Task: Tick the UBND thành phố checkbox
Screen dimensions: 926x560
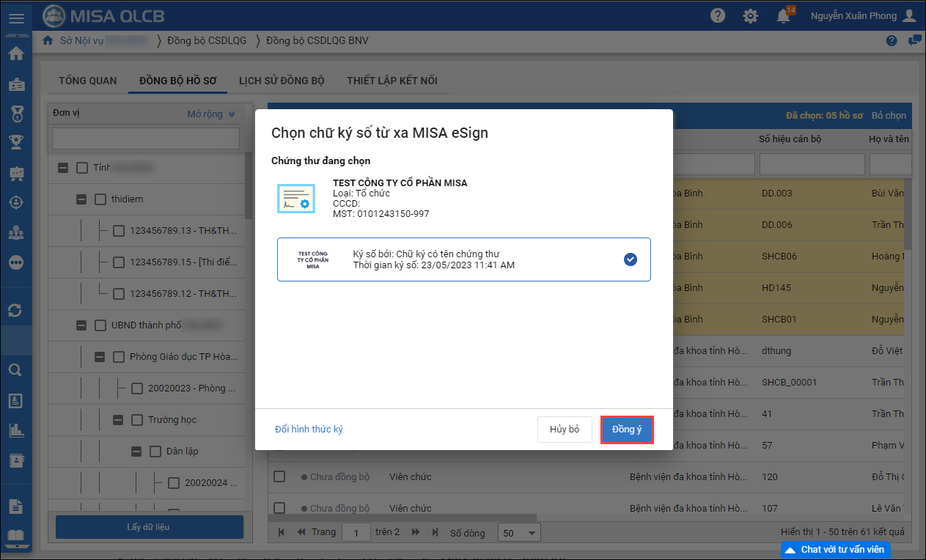Action: [x=100, y=325]
